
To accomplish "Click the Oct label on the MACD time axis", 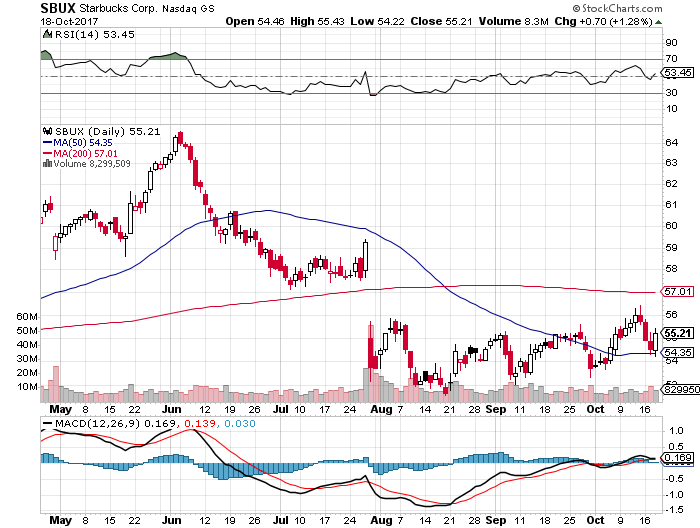I will click(x=597, y=521).
